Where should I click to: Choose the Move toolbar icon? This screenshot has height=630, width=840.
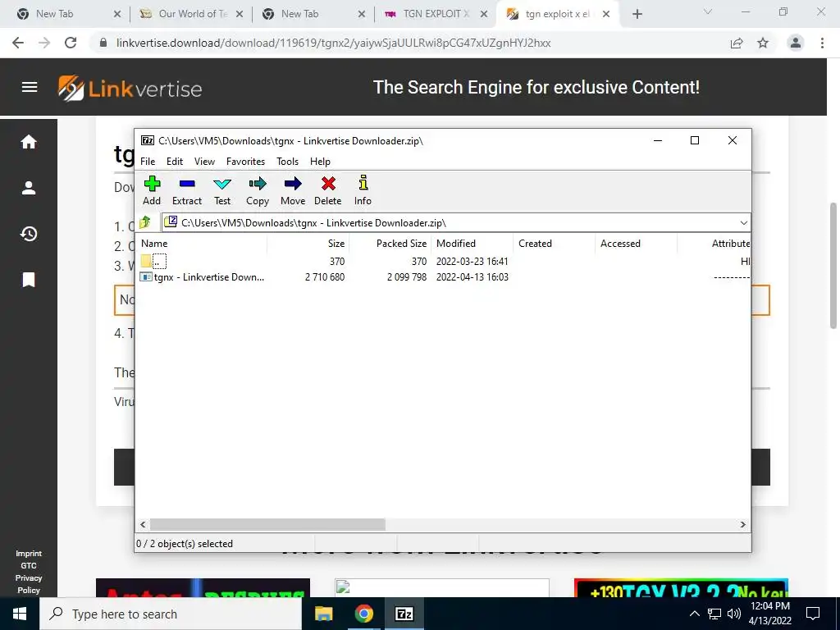click(x=293, y=190)
